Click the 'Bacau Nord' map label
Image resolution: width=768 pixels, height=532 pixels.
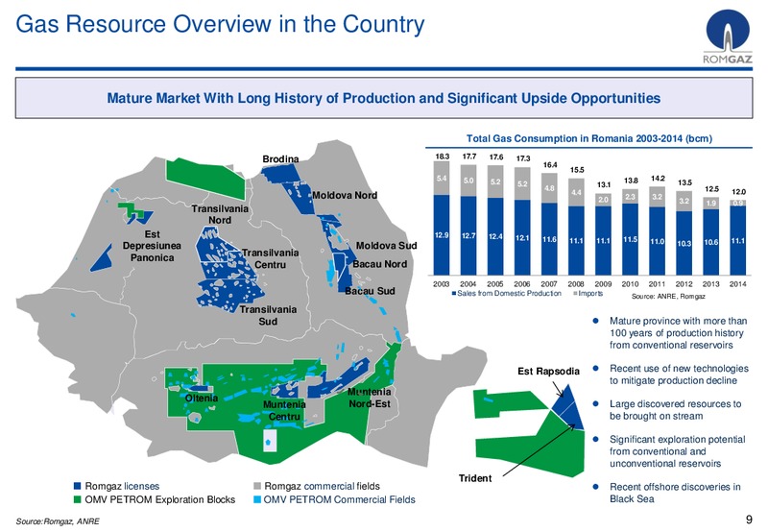tap(380, 264)
